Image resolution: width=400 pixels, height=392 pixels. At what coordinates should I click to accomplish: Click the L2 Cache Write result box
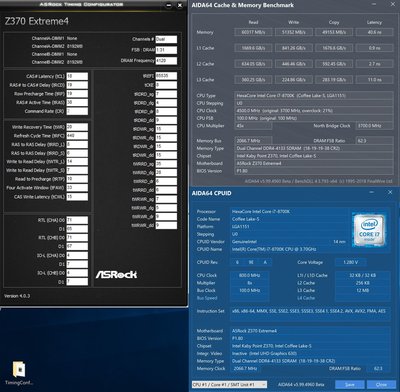tap(293, 64)
